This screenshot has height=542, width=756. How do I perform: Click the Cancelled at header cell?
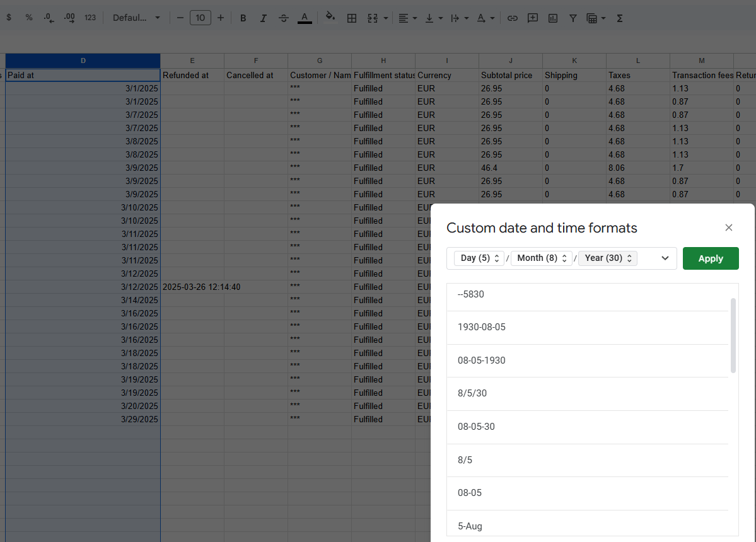pos(255,75)
